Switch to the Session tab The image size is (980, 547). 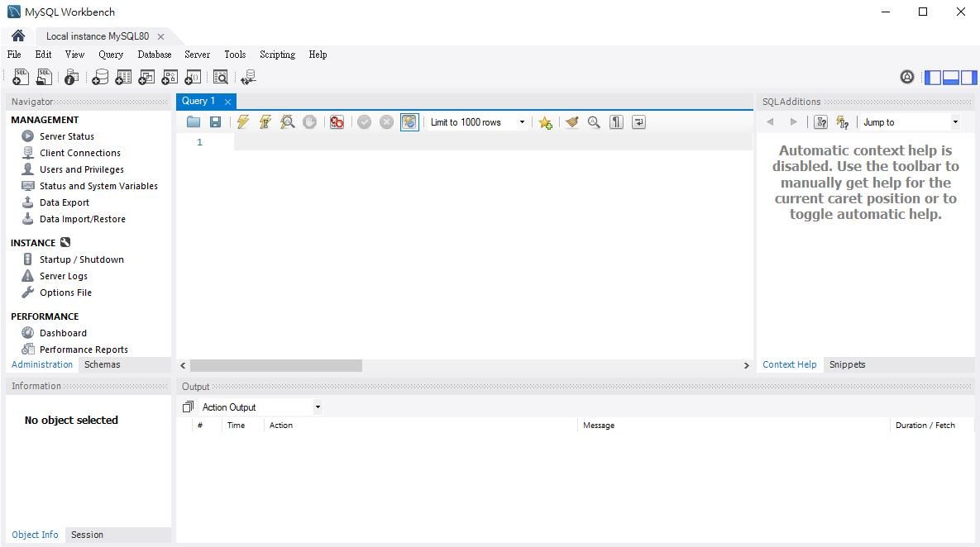(x=87, y=535)
